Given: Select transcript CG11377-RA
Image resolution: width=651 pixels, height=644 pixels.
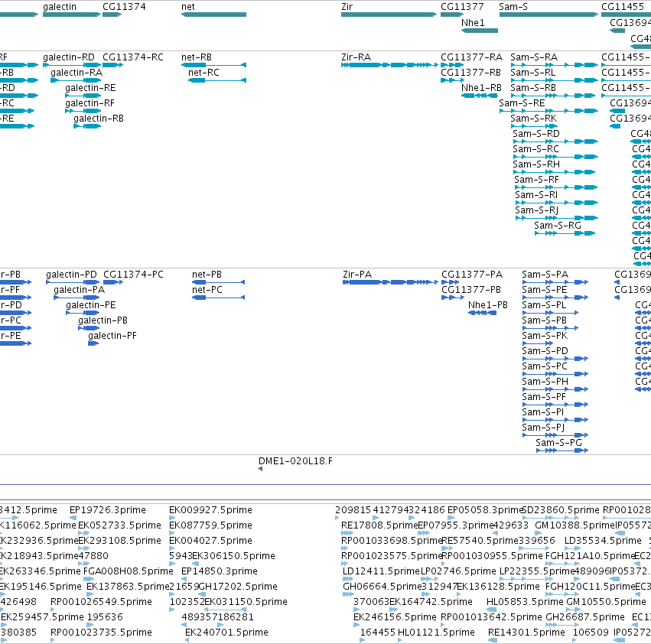Looking at the screenshot, I should click(452, 65).
